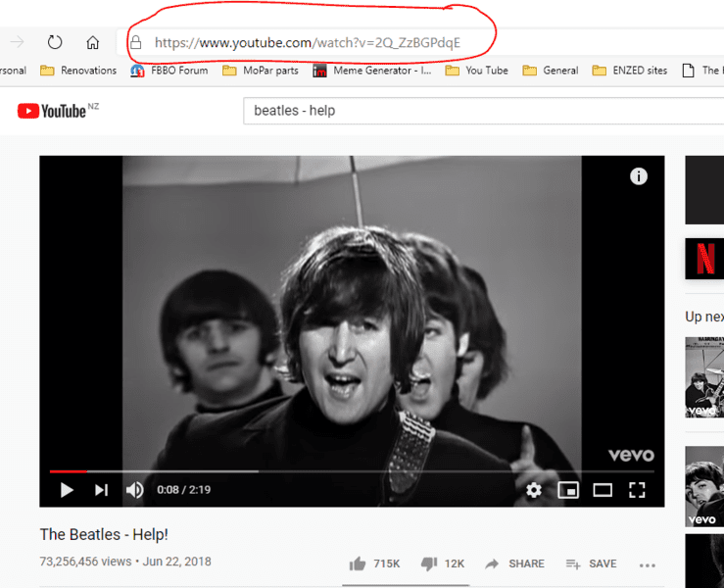Open the second Up next vevo thumbnail
Image resolution: width=724 pixels, height=588 pixels.
point(704,486)
